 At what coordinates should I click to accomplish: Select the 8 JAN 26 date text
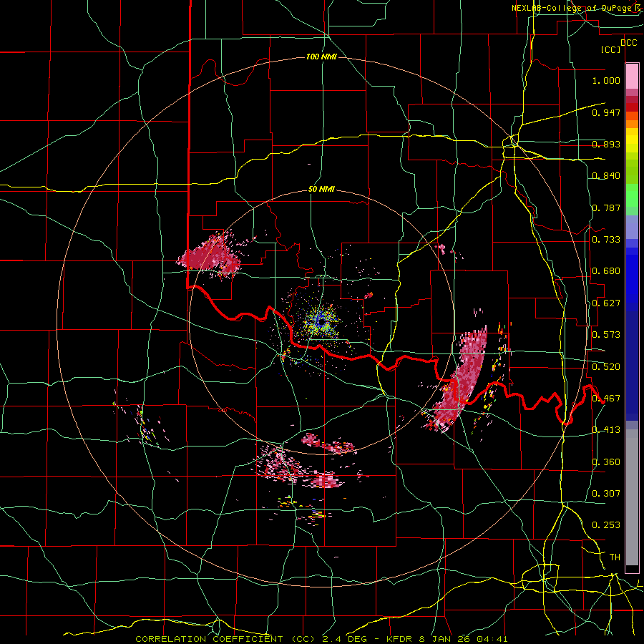pos(445,639)
